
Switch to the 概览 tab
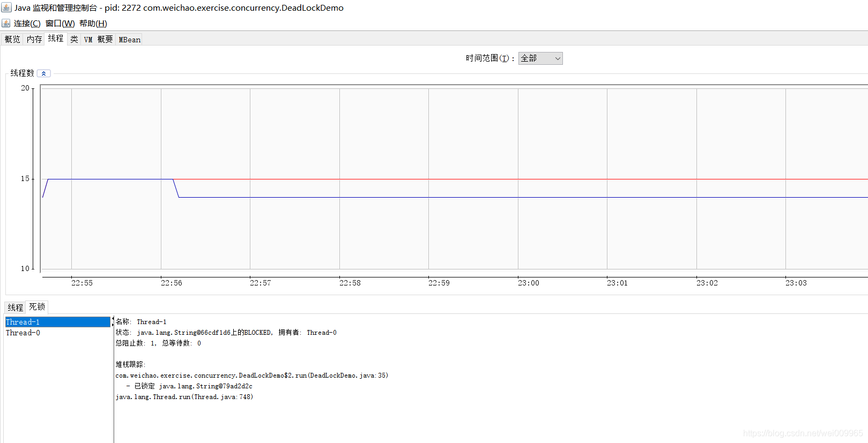click(x=12, y=39)
